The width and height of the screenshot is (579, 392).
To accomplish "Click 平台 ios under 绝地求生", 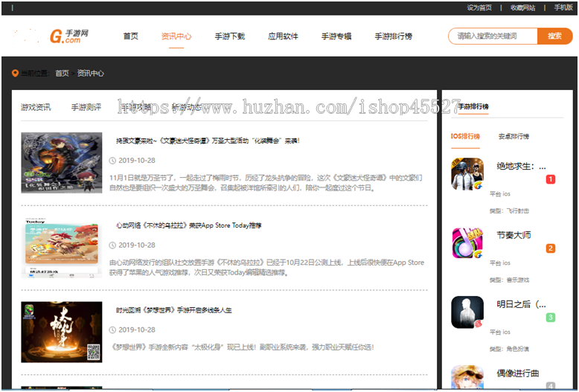I will [500, 194].
